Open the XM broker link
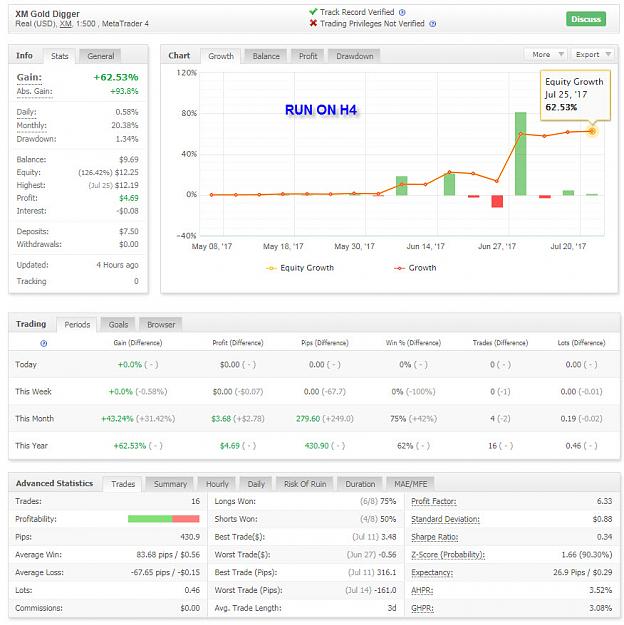Image resolution: width=624 pixels, height=625 pixels. click(66, 24)
